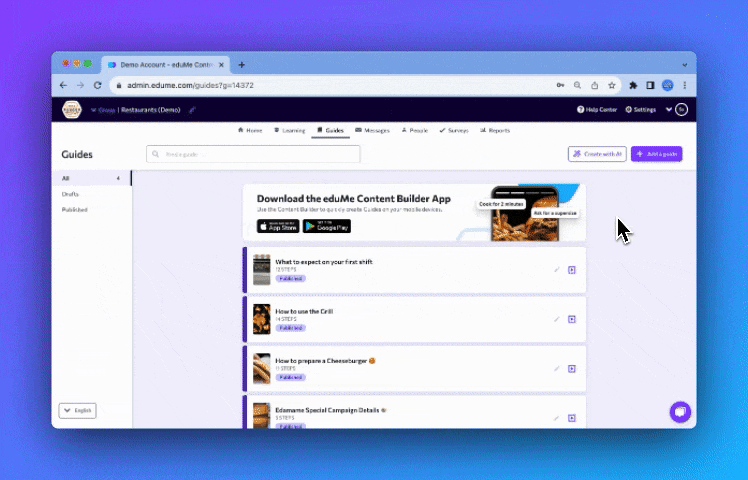Viewport: 748px width, 480px height.
Task: Open the English language dropdown
Action: coord(77,410)
